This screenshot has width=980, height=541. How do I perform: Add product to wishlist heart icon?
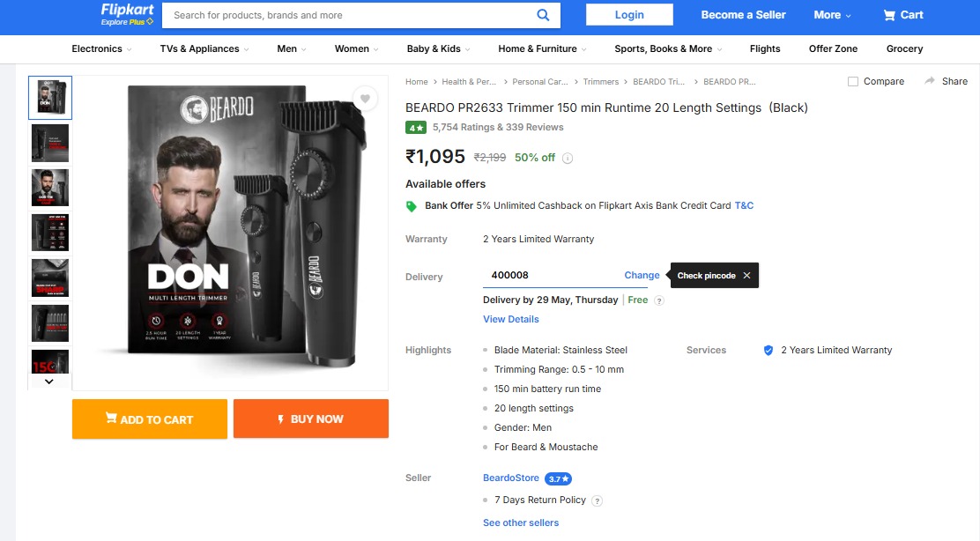pyautogui.click(x=365, y=99)
